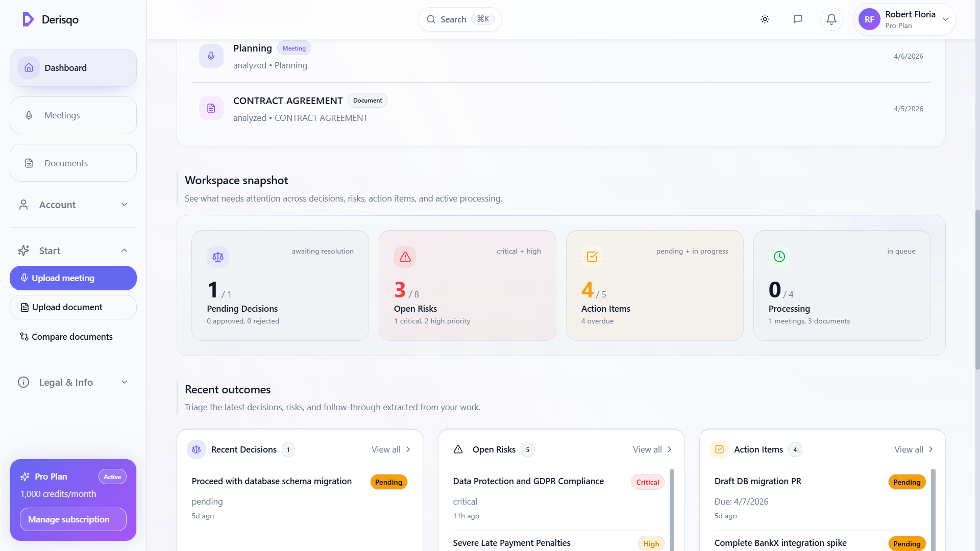This screenshot has width=980, height=551.
Task: Open Compare documents
Action: [72, 337]
